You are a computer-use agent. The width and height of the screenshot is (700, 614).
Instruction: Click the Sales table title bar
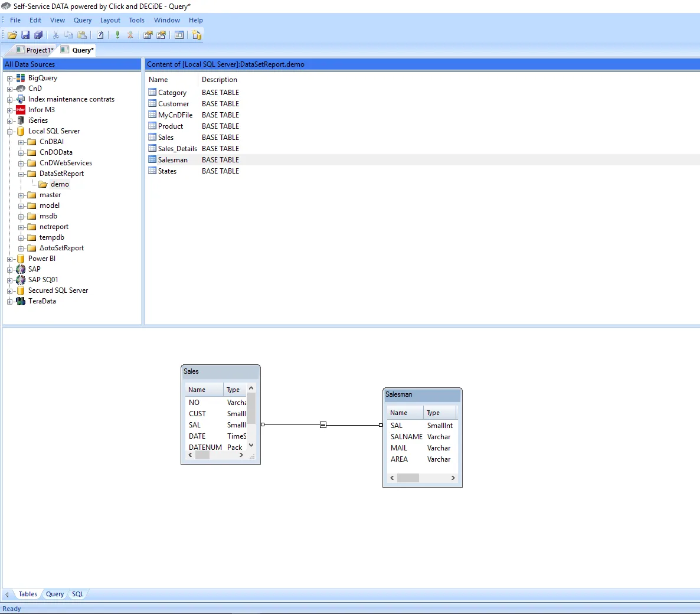point(221,371)
